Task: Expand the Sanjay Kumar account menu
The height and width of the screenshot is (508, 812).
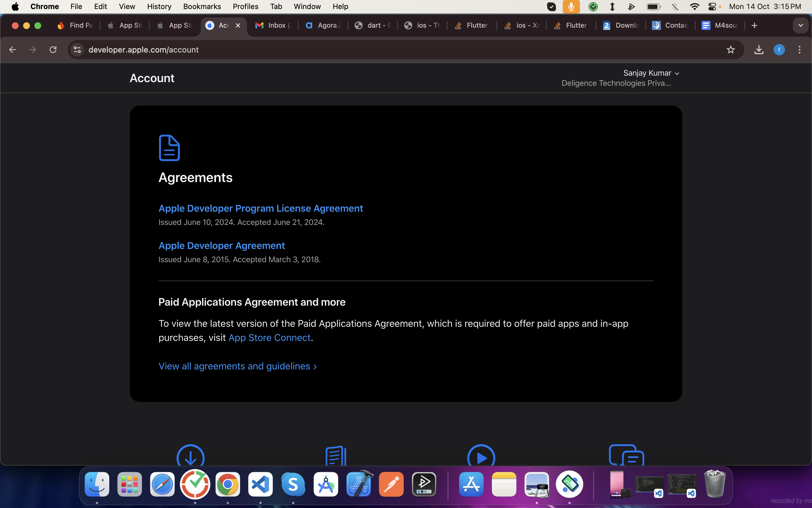Action: pos(651,73)
